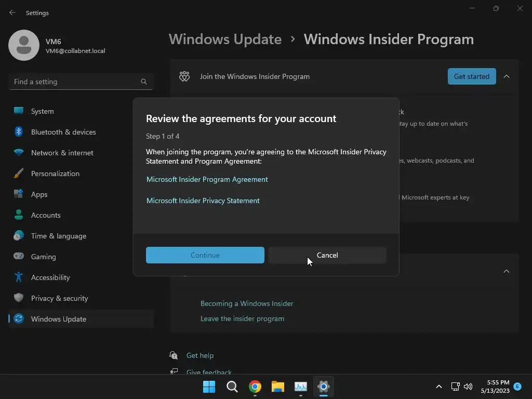The width and height of the screenshot is (532, 399).
Task: Cancel the agreements dialog
Action: 327,255
